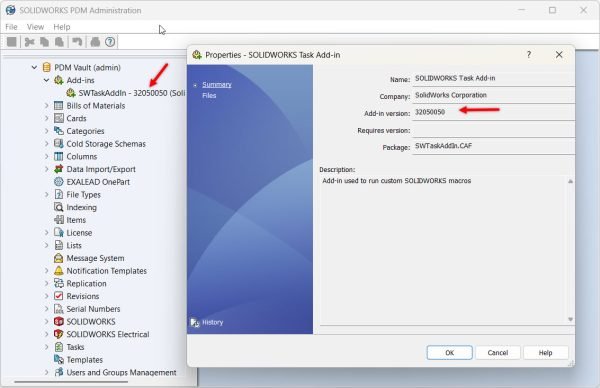Image resolution: width=600 pixels, height=388 pixels.
Task: Click the Items icon
Action: (x=59, y=220)
